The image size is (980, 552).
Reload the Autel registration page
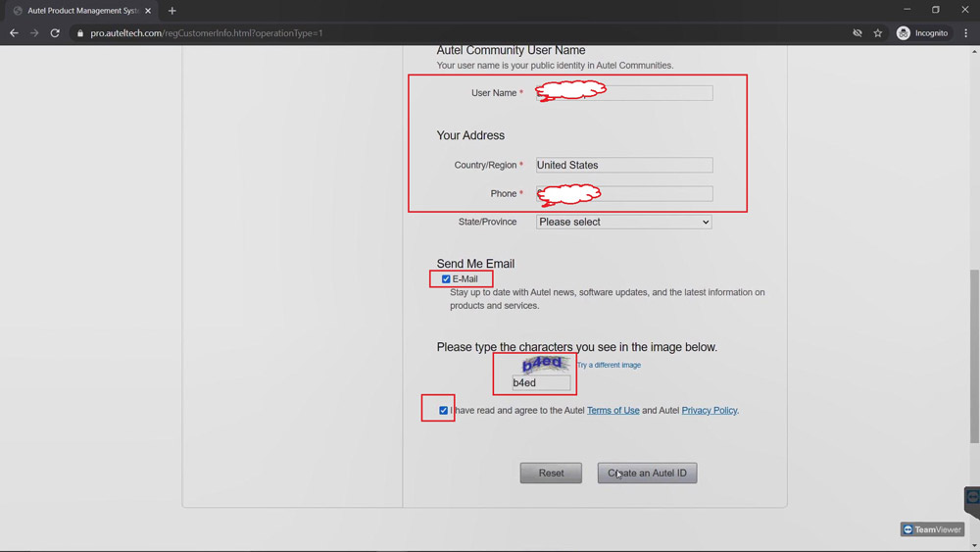click(x=55, y=33)
